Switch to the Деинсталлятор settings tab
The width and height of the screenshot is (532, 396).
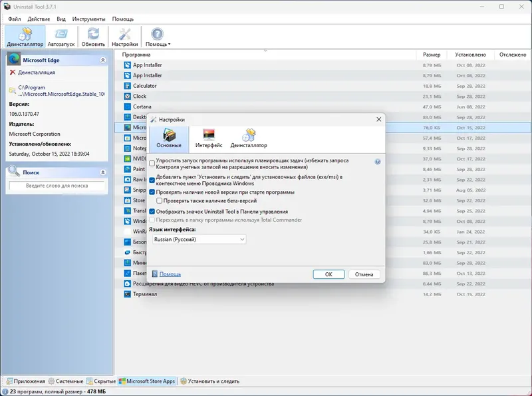click(x=249, y=138)
